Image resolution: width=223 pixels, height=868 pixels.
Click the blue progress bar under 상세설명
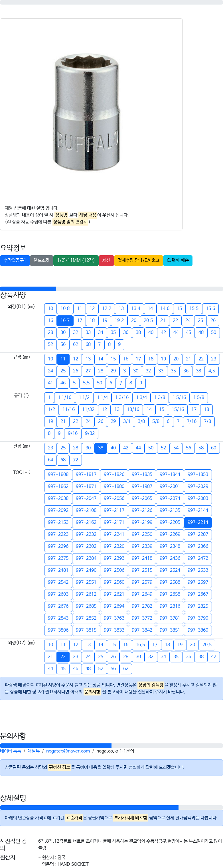pos(89,807)
